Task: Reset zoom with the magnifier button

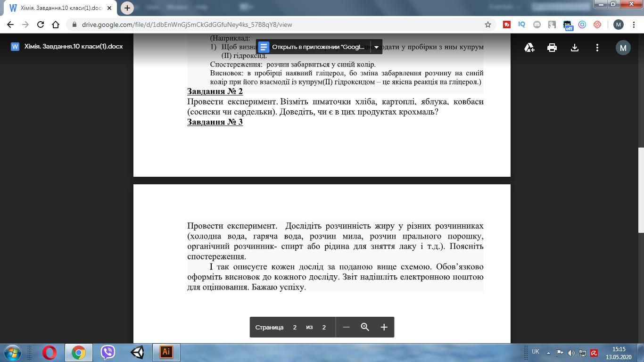Action: point(365,327)
